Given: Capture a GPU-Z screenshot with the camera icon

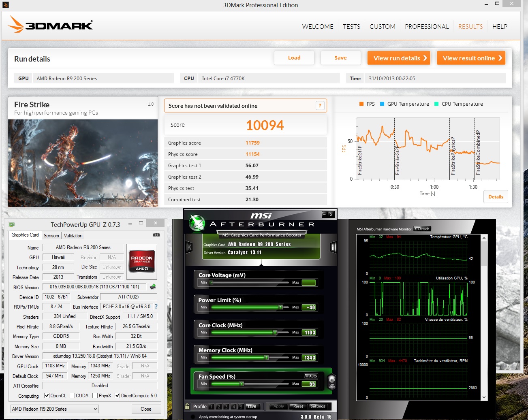Looking at the screenshot, I should (156, 235).
